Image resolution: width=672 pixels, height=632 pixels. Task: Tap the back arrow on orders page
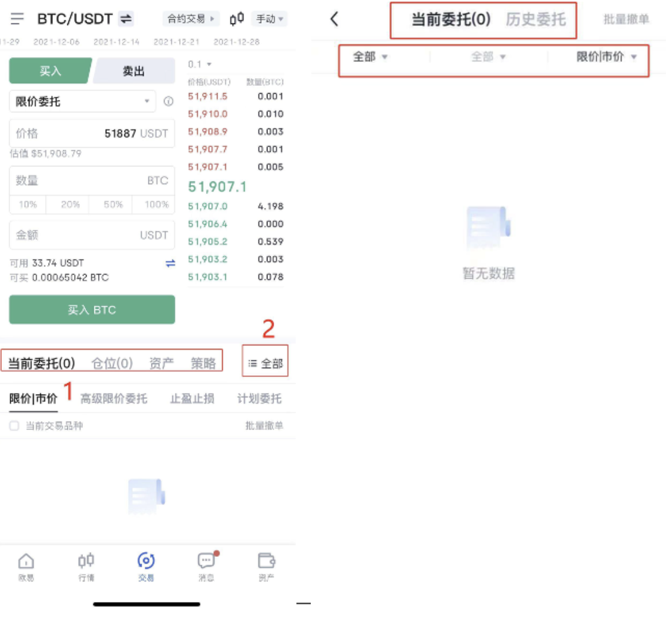pyautogui.click(x=335, y=19)
